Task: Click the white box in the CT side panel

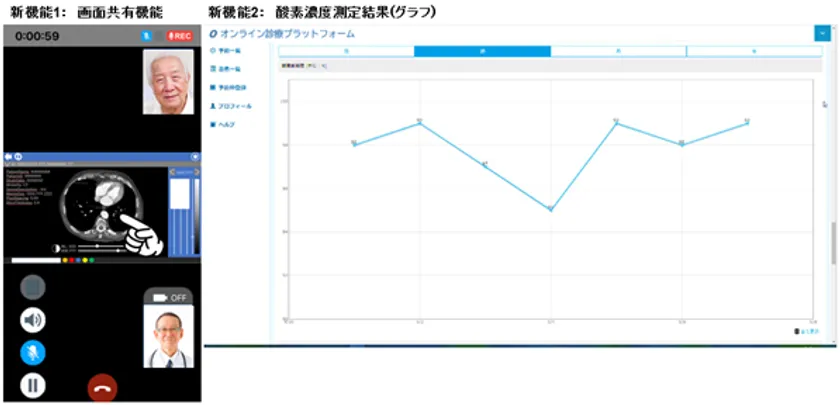Action: (x=180, y=193)
